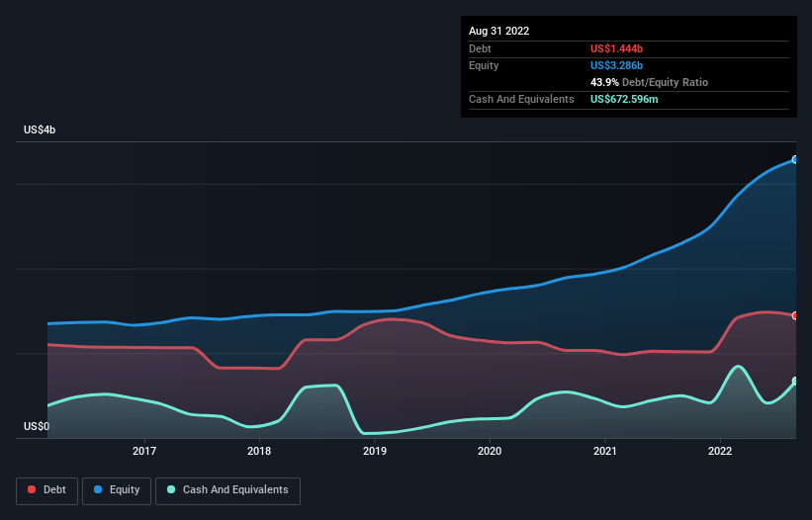Click the US$1.444b debt value
Screen dimensions: 812x520
[617, 48]
